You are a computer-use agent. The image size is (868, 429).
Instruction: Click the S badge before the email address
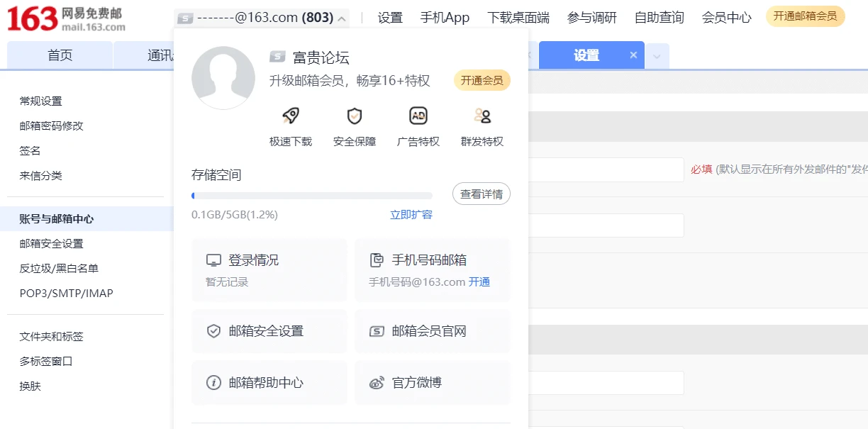(x=185, y=18)
